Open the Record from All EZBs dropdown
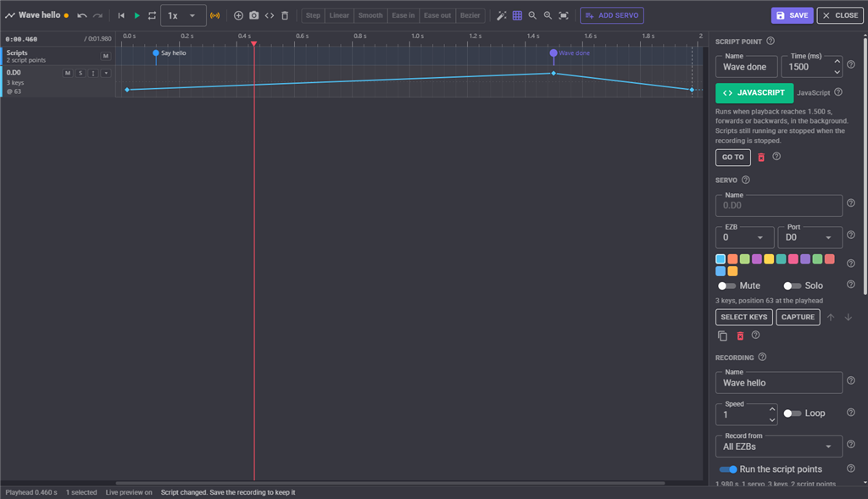Screen dimensions: 868x499 [779, 446]
